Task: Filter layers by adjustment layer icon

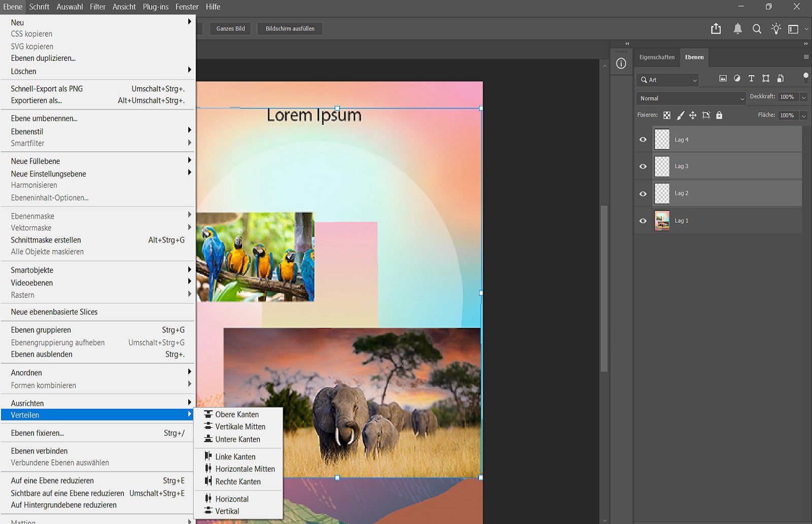Action: pyautogui.click(x=737, y=79)
